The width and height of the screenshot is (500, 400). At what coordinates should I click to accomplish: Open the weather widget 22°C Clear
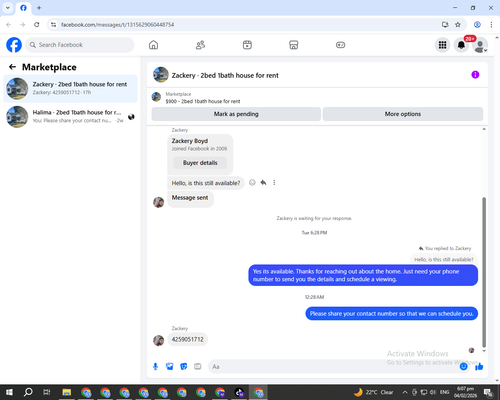(374, 392)
